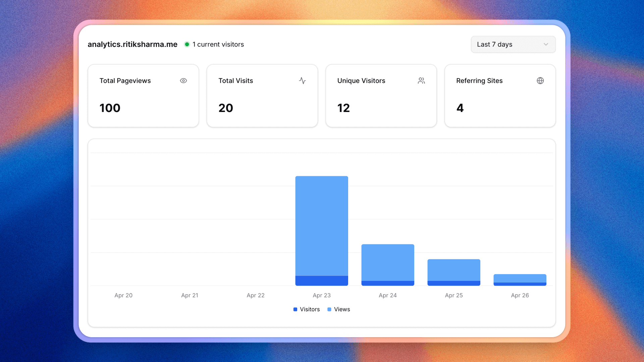Click the globe icon on Referring Sites
644x362 pixels.
tap(540, 81)
